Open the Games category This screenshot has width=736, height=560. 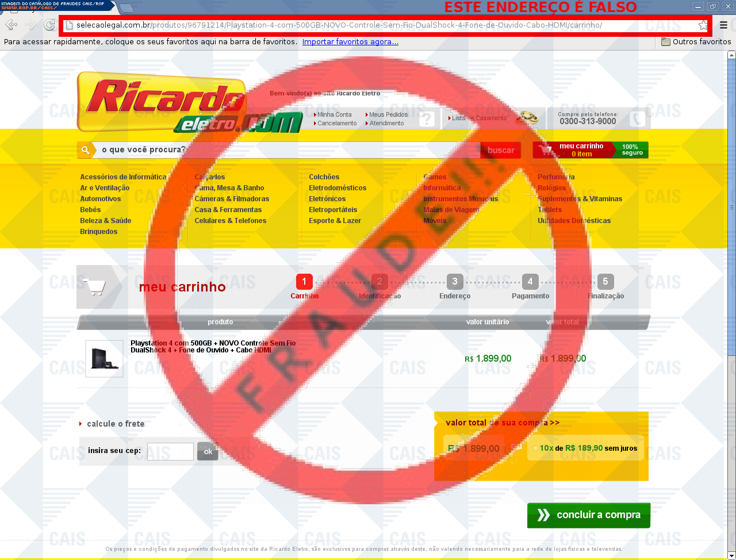click(434, 177)
